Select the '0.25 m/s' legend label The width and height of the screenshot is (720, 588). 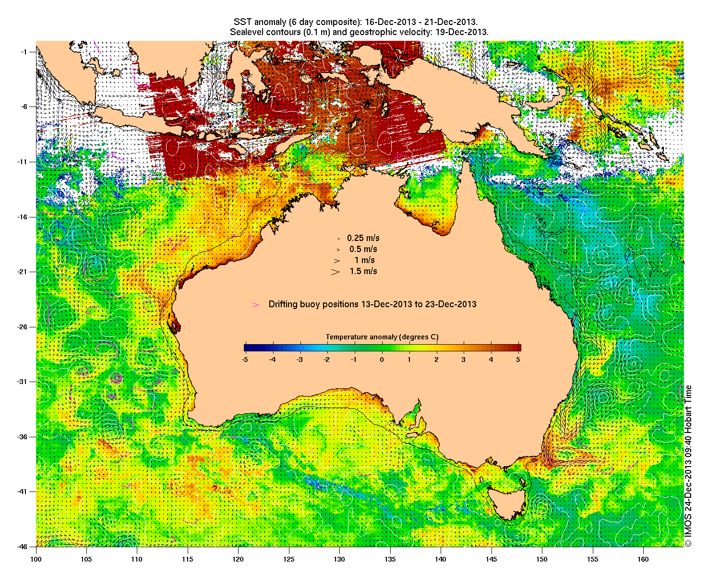(363, 238)
